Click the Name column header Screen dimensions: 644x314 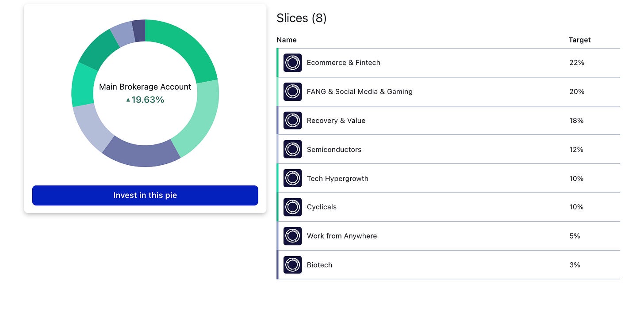point(287,40)
